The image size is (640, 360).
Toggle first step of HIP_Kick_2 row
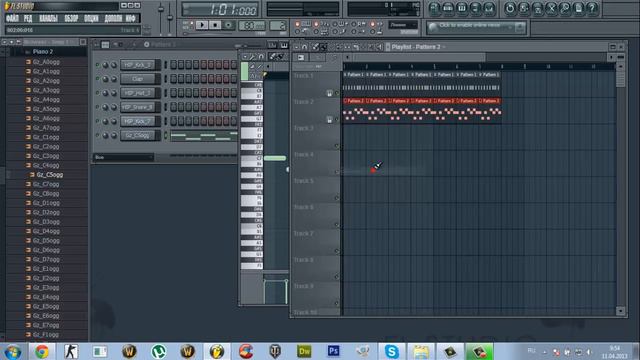coord(173,64)
